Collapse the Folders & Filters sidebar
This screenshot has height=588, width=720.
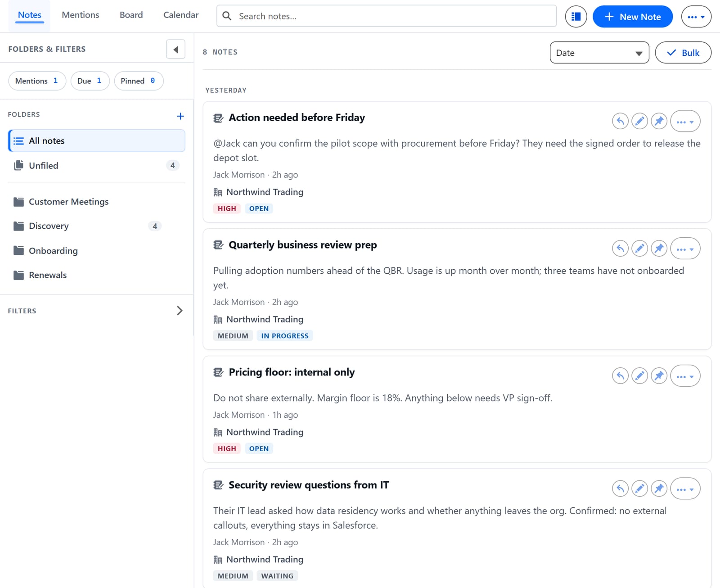175,49
